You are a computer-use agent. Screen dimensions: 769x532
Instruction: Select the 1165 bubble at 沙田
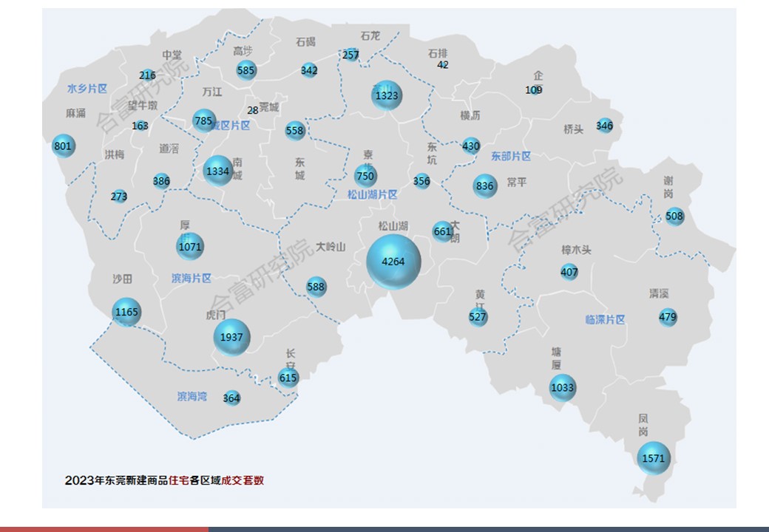point(126,313)
